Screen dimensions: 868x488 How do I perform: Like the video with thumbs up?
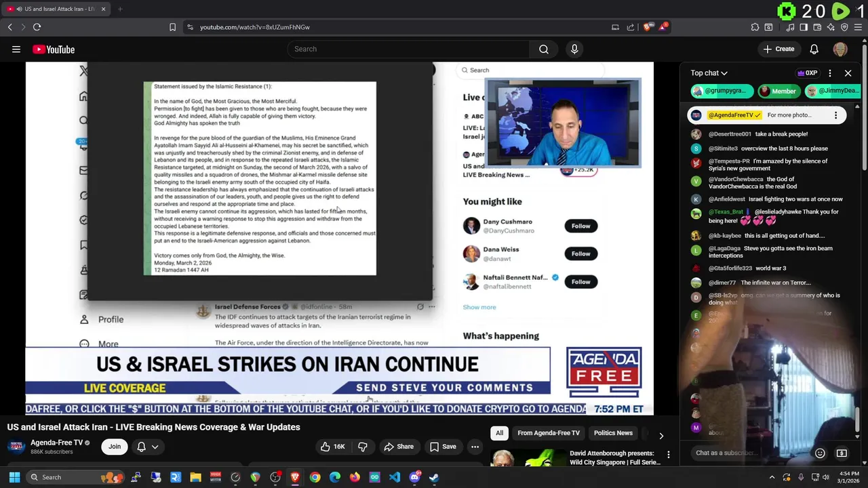pos(332,447)
